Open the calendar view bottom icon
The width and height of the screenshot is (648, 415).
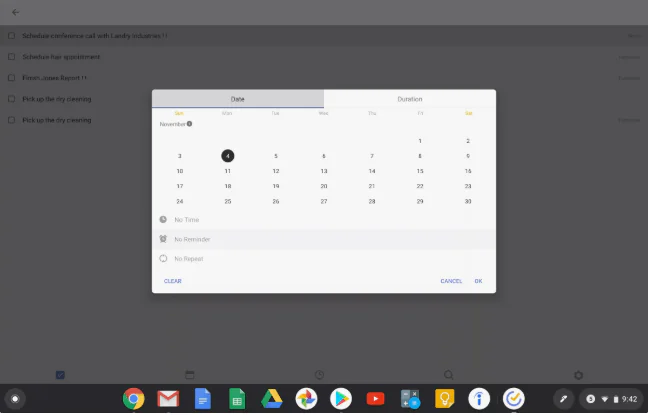click(x=190, y=375)
